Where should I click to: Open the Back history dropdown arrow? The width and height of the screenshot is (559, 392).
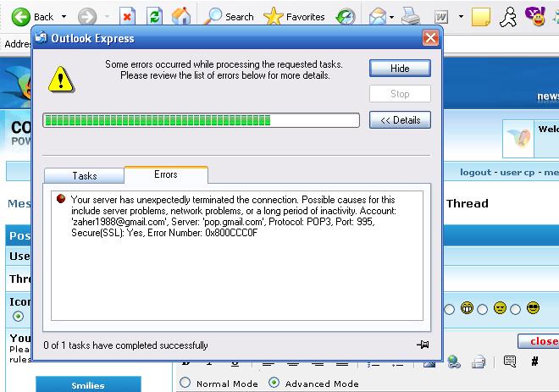[x=64, y=17]
